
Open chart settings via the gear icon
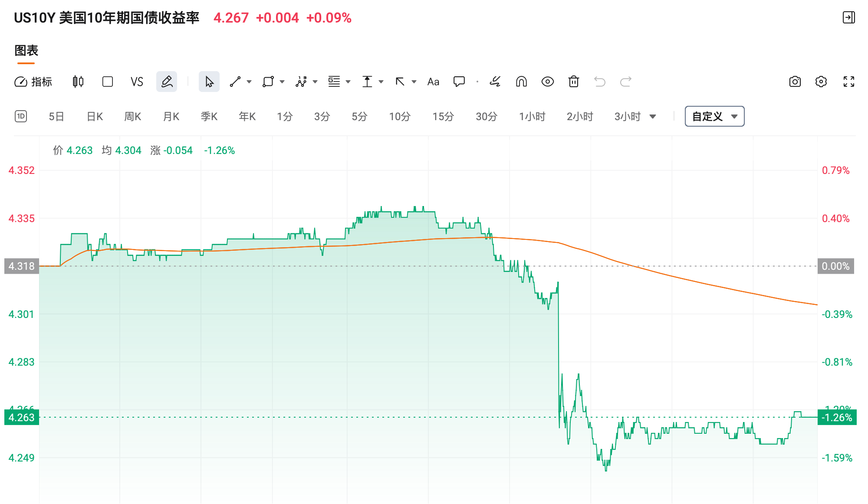pyautogui.click(x=821, y=82)
